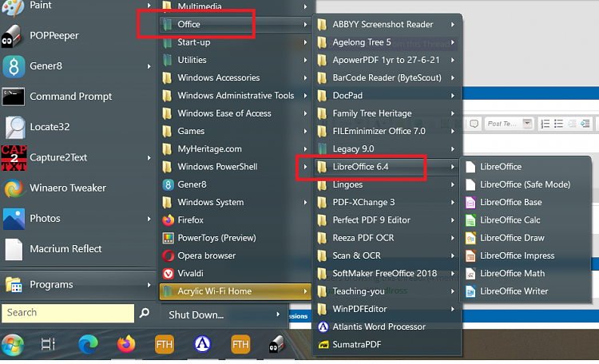This screenshot has height=364, width=599.
Task: Open the LibreOffice 6.4 folder
Action: tap(387, 167)
